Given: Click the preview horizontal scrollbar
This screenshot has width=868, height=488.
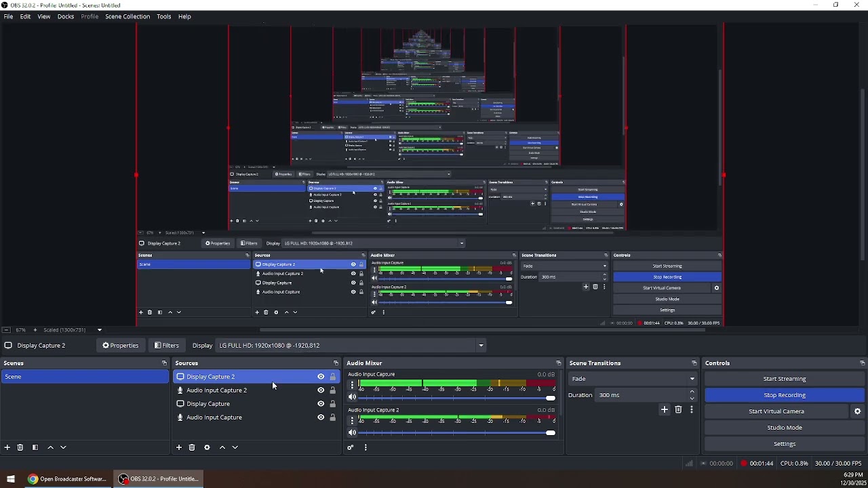Looking at the screenshot, I should (481, 330).
